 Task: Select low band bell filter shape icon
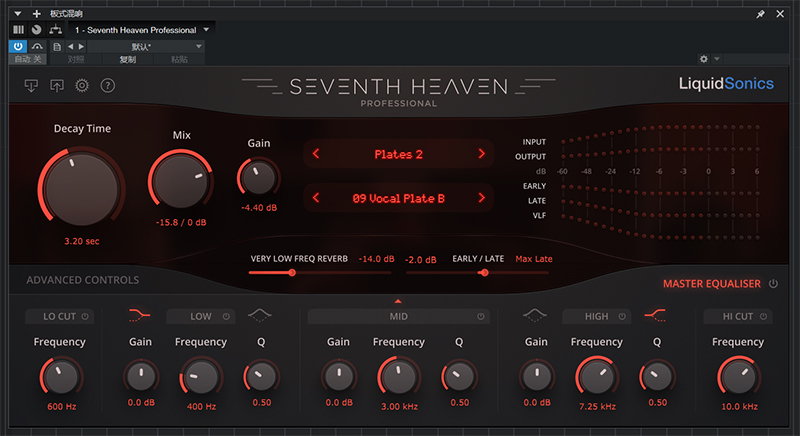point(259,316)
